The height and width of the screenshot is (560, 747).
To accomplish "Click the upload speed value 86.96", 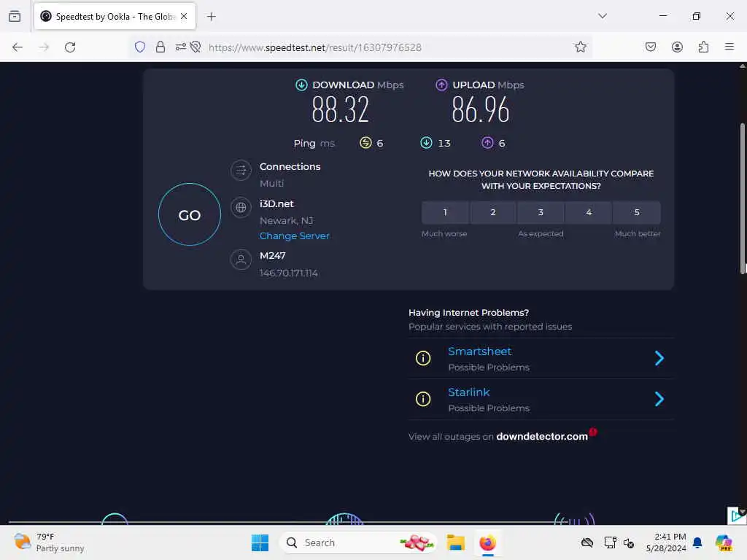I will tap(480, 109).
